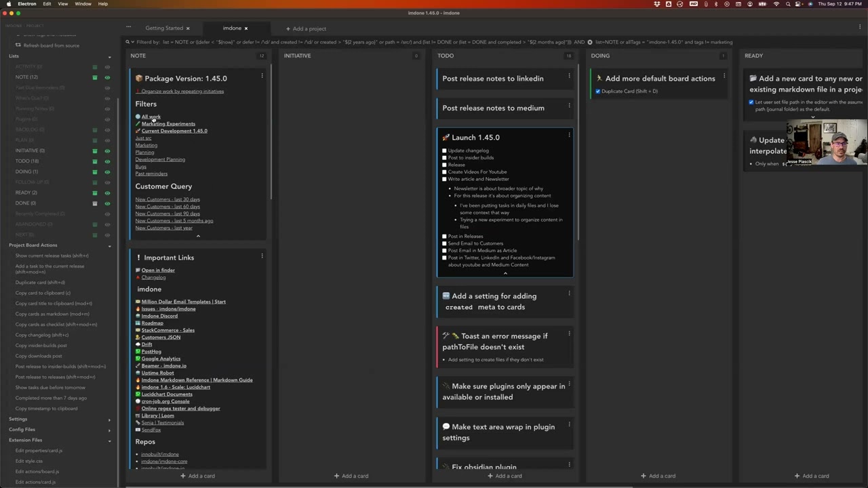The width and height of the screenshot is (868, 488).
Task: Toggle visibility of the NOTE list
Action: coord(107,77)
